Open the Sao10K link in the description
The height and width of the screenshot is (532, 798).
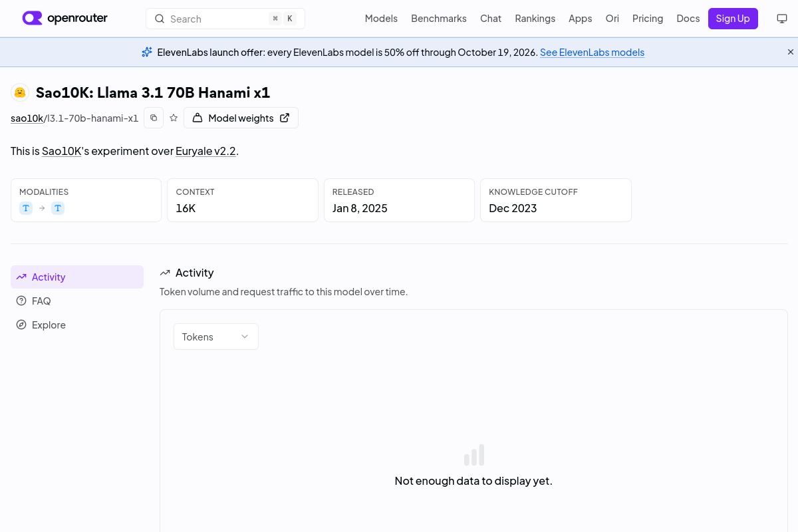[x=61, y=151]
